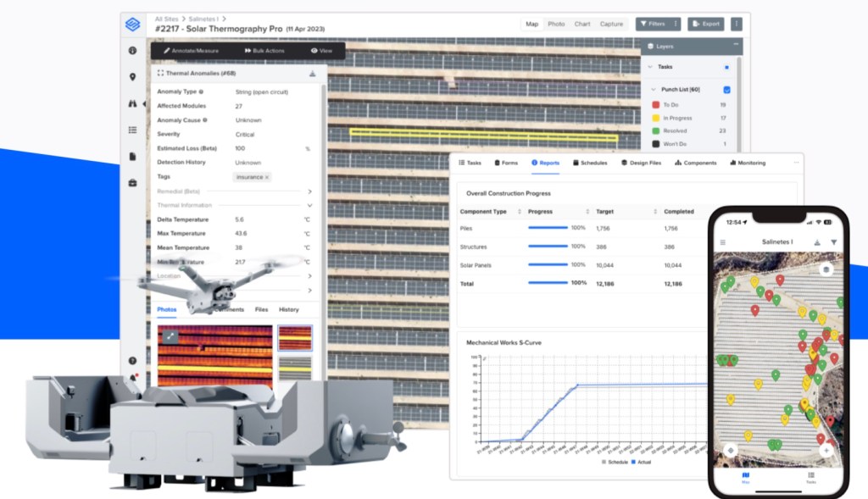The width and height of the screenshot is (868, 499).
Task: Click the document icon in left sidebar
Action: click(x=132, y=156)
